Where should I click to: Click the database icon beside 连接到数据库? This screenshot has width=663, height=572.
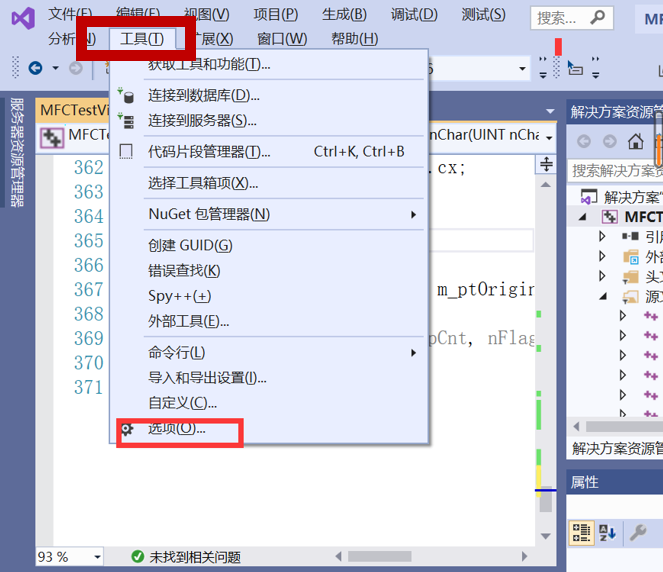point(126,96)
